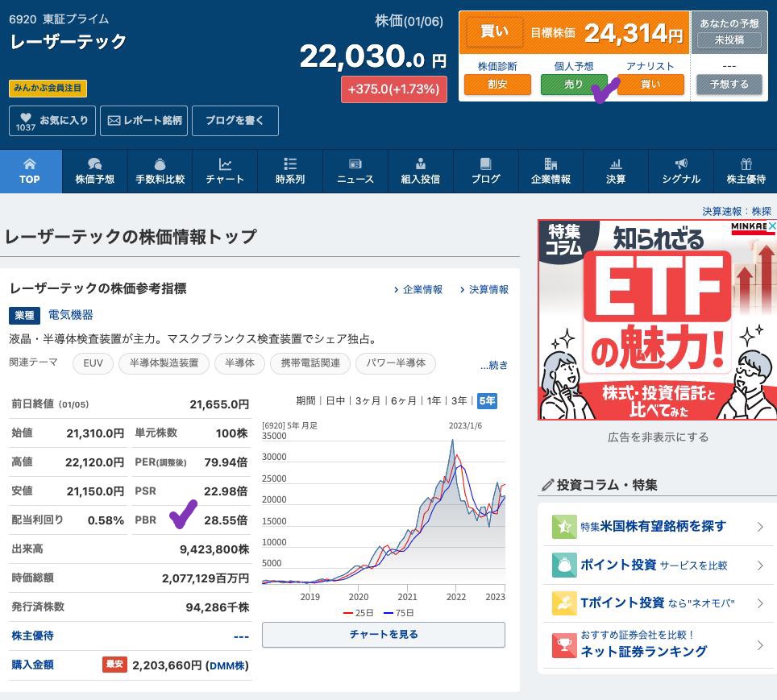
Task: Select the 1年 chart period
Action: [x=434, y=401]
